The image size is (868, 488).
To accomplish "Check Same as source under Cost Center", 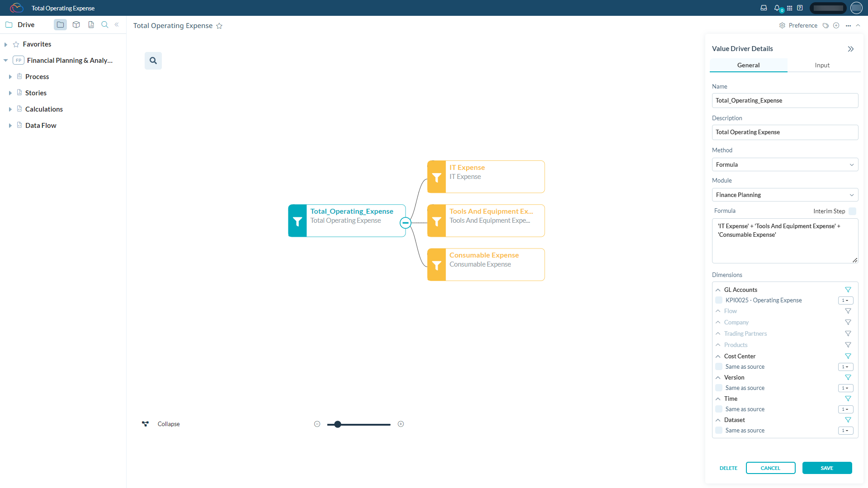I will click(719, 366).
